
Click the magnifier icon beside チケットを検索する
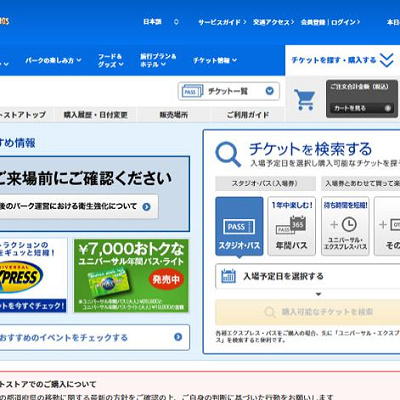(228, 154)
